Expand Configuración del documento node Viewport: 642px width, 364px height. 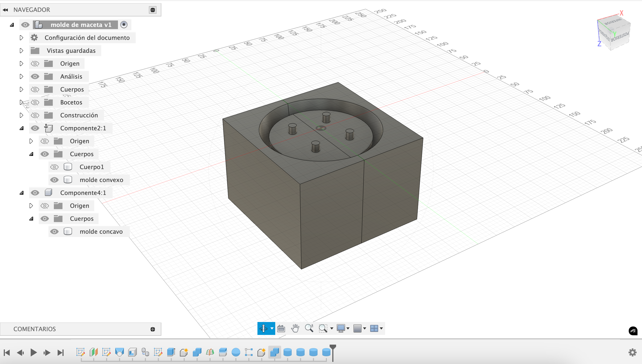[22, 38]
